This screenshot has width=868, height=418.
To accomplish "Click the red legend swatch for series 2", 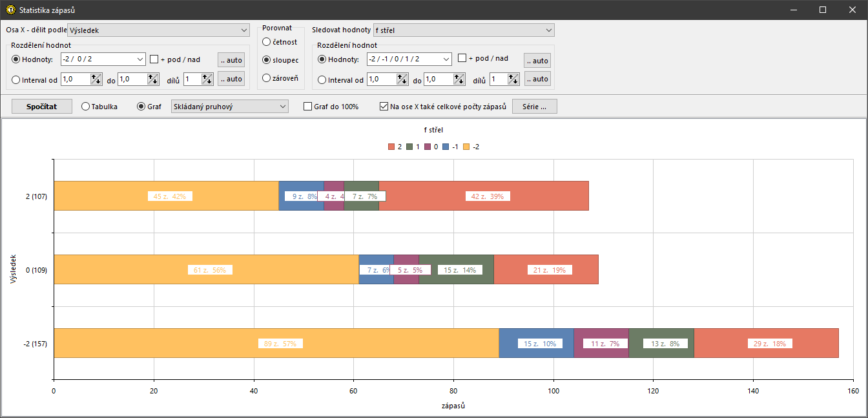I will [391, 147].
